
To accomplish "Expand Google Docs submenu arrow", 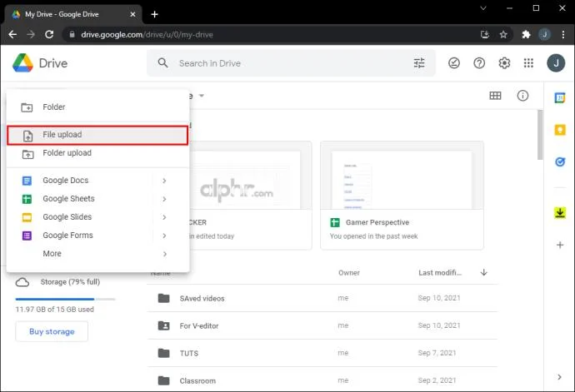I will pos(164,181).
